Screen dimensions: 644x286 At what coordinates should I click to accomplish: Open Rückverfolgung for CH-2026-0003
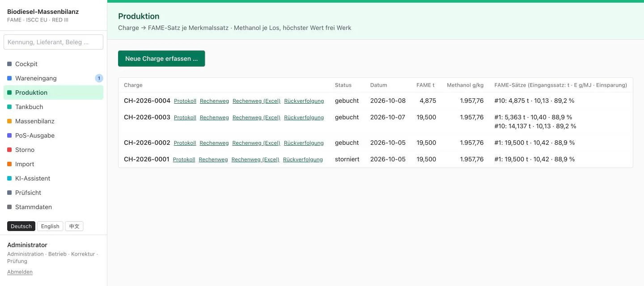(304, 118)
